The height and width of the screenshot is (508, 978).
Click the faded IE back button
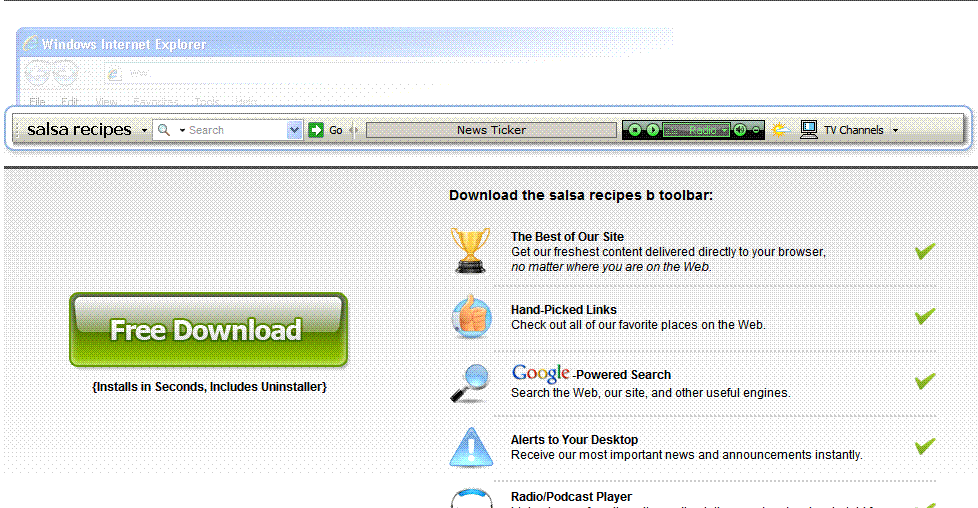point(38,73)
